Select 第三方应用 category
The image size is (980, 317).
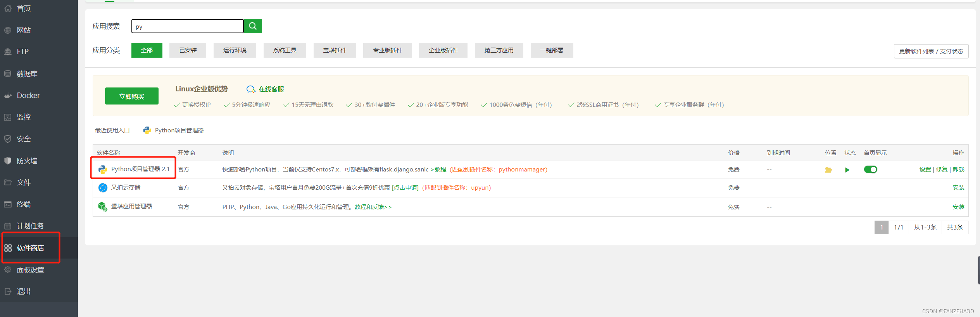(499, 50)
